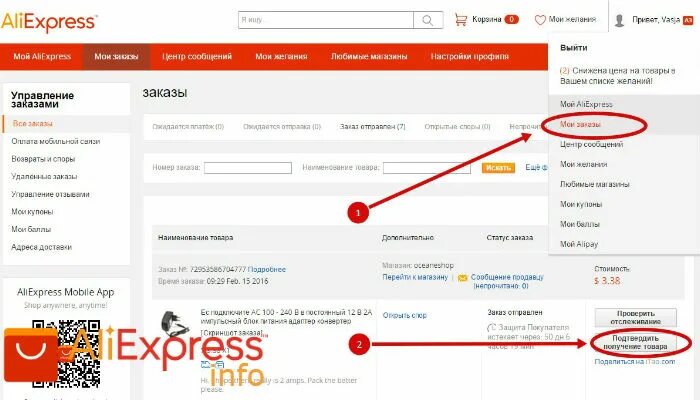Choose Выйти in the account dropdown

(x=574, y=47)
